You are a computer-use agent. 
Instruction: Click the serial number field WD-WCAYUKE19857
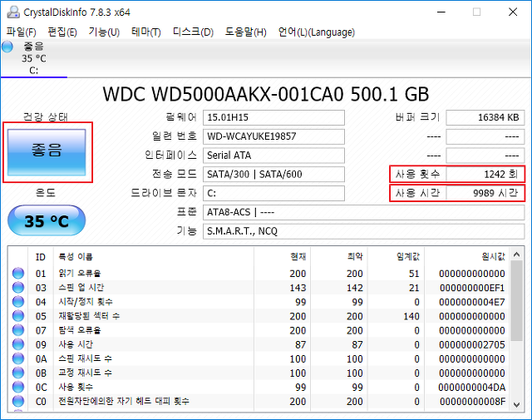[273, 136]
